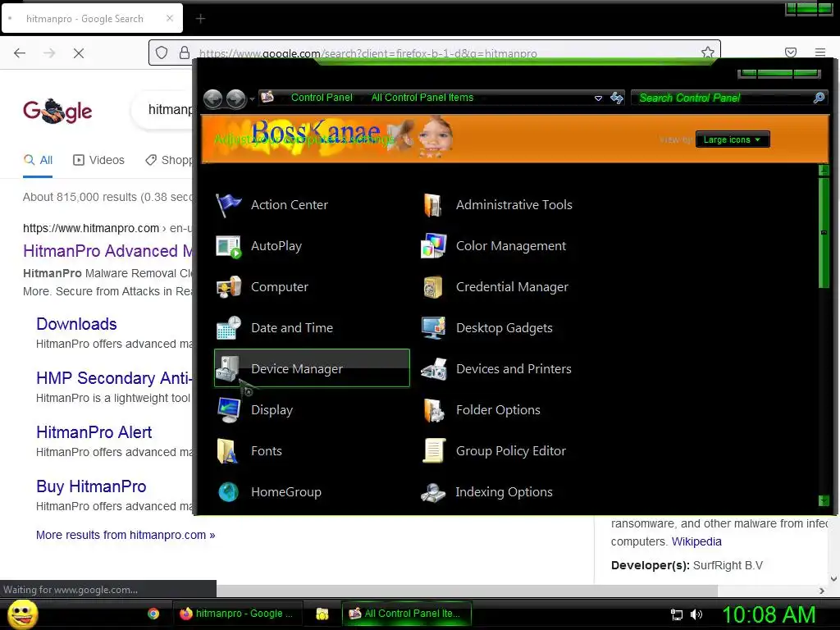Viewport: 840px width, 630px height.
Task: Open the HMP Secondary Anti sitelink
Action: click(113, 378)
